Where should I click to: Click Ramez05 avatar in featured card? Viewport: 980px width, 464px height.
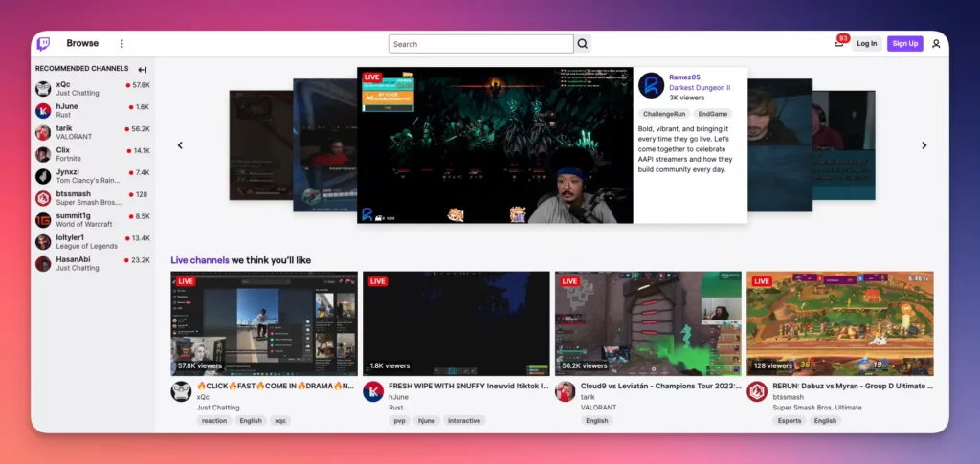point(651,85)
